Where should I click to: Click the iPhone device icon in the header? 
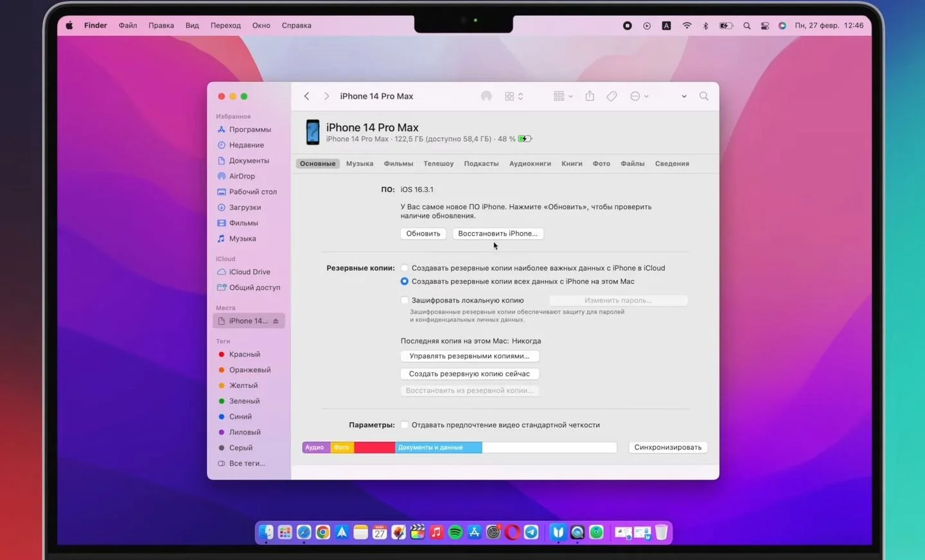click(313, 132)
